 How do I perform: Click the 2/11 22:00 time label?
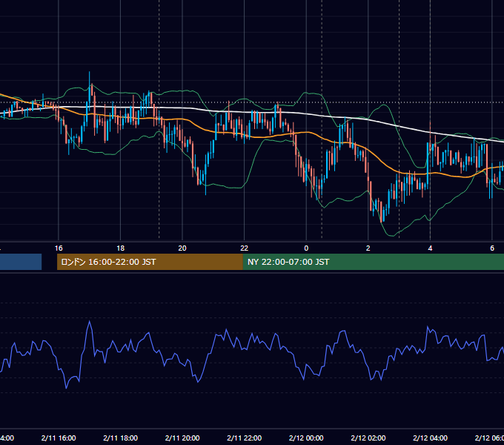click(245, 438)
